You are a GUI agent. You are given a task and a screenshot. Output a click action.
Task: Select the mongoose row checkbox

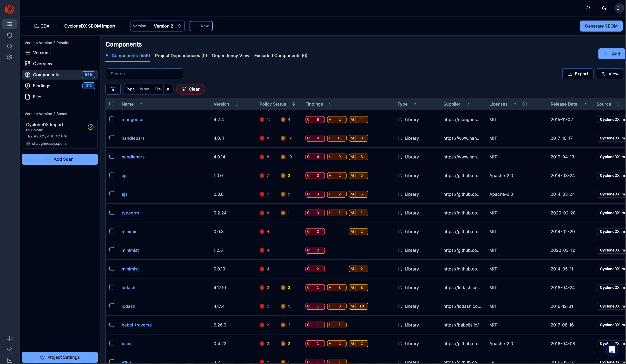pos(112,119)
